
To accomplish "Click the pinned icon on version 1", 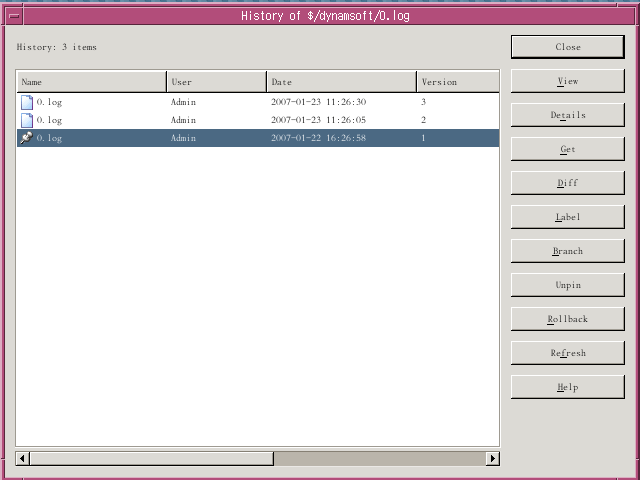I will click(x=27, y=138).
